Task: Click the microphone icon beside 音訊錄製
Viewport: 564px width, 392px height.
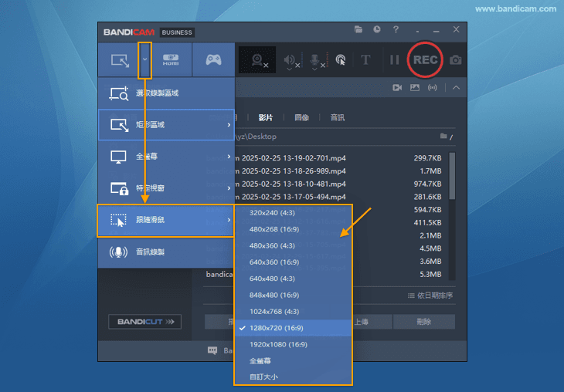Action: 118,252
